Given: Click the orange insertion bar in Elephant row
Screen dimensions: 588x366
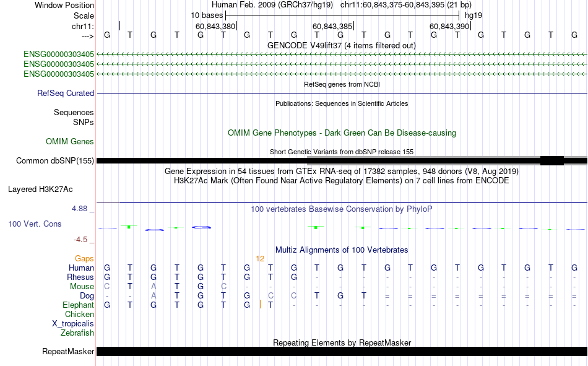Looking at the screenshot, I should coord(260,305).
